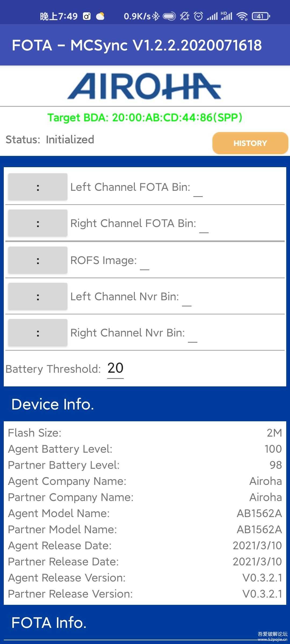This screenshot has height=644, width=290.
Task: Edit the Battery Threshold value field
Action: click(x=115, y=368)
